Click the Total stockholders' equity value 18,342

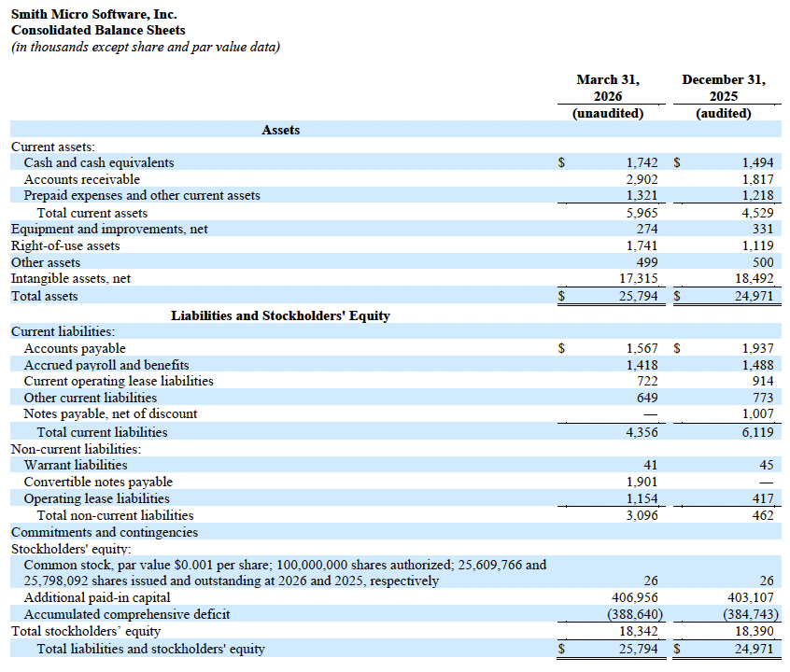click(639, 631)
